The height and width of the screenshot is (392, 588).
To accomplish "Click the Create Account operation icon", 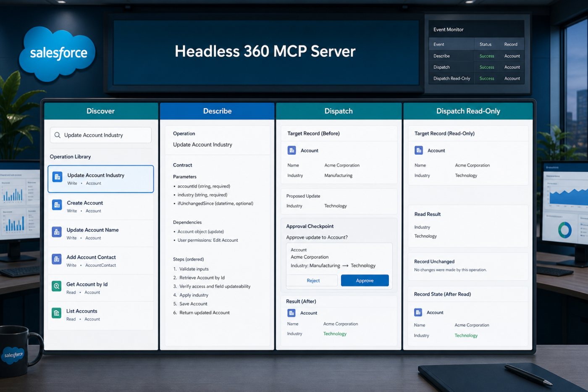I will pos(57,205).
